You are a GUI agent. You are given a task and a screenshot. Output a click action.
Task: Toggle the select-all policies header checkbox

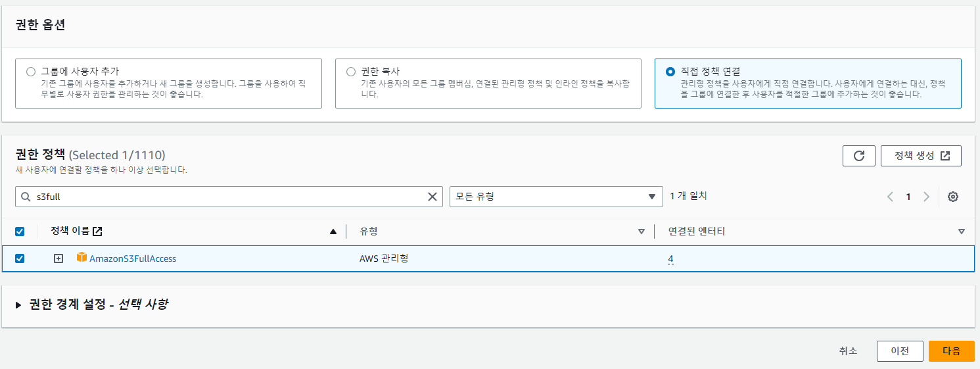[x=20, y=232]
